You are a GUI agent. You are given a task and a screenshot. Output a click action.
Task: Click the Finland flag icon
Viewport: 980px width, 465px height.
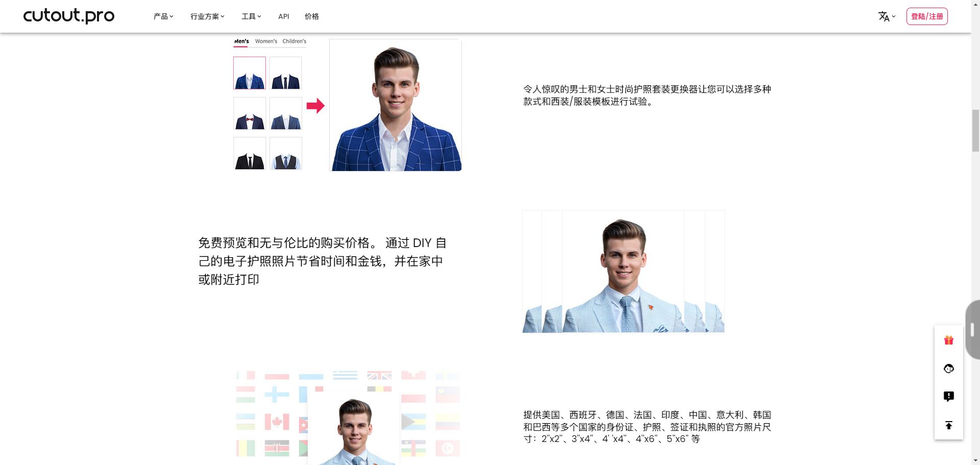[x=277, y=394]
